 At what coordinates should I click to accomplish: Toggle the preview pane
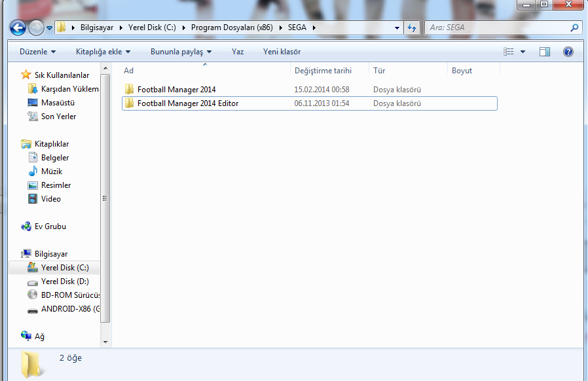[545, 52]
